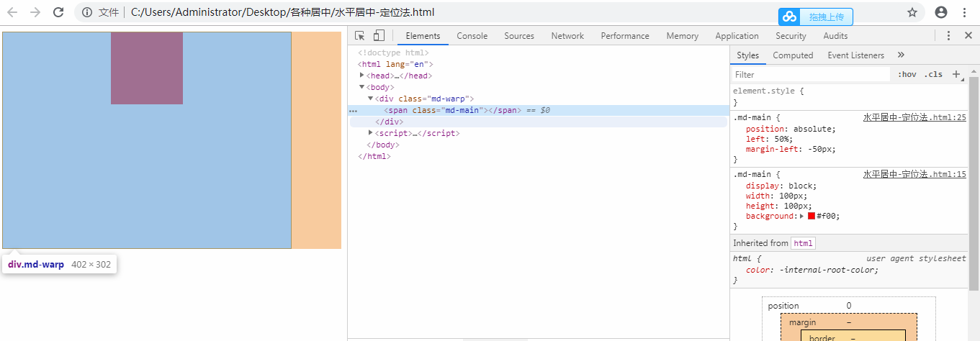Close the DevTools panel
The width and height of the screenshot is (980, 341).
coord(968,36)
